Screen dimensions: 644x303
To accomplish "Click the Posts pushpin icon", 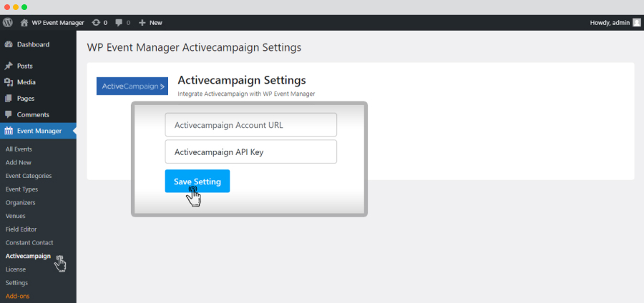I will pyautogui.click(x=9, y=66).
